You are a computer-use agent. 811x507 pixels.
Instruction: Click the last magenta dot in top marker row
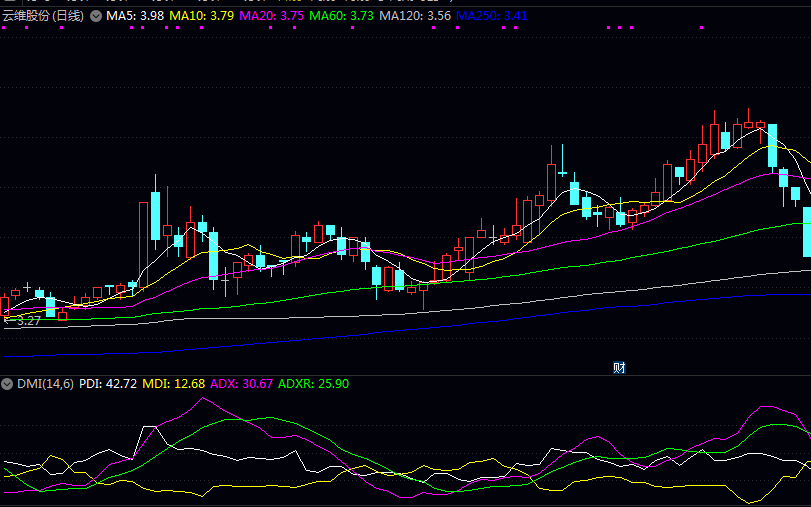701,28
